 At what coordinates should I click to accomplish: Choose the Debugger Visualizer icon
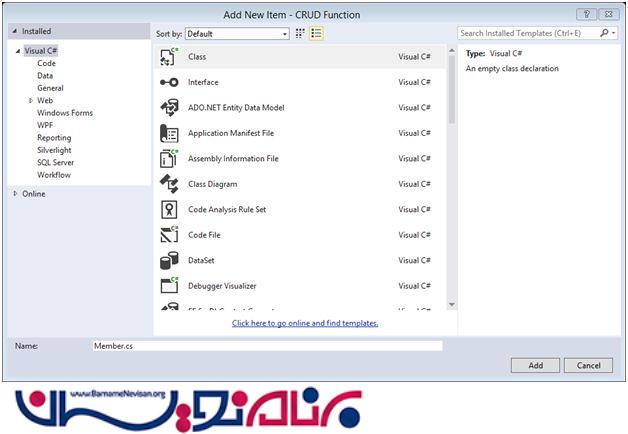(x=169, y=286)
